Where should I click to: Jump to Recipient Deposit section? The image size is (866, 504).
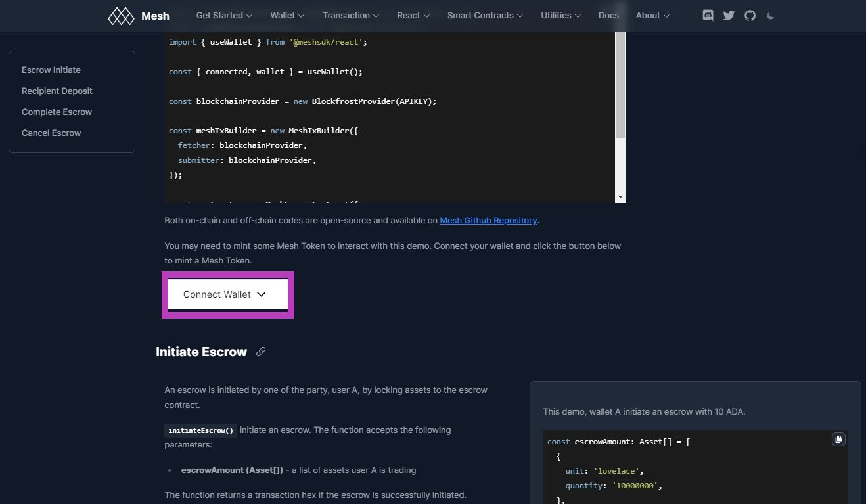click(x=57, y=91)
